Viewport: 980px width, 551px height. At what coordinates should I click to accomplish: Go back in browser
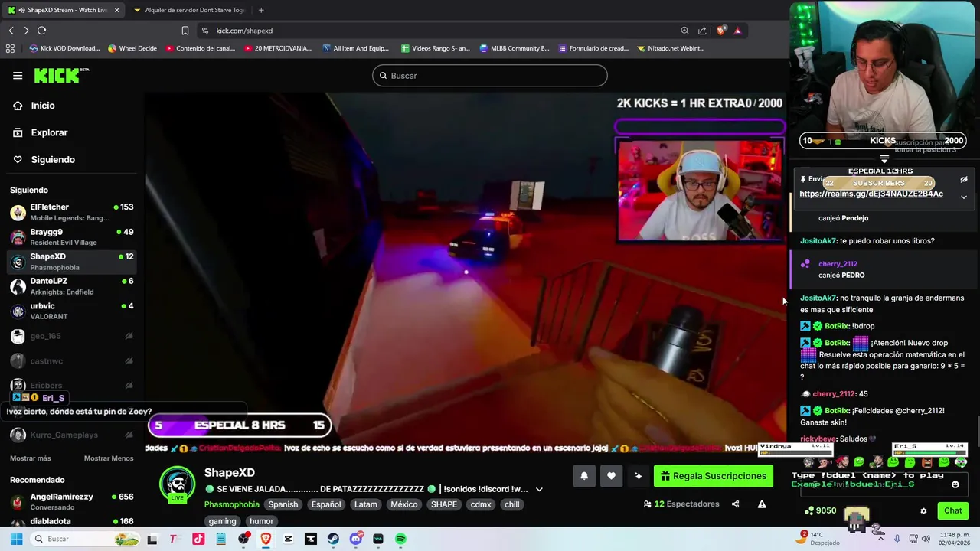11,31
